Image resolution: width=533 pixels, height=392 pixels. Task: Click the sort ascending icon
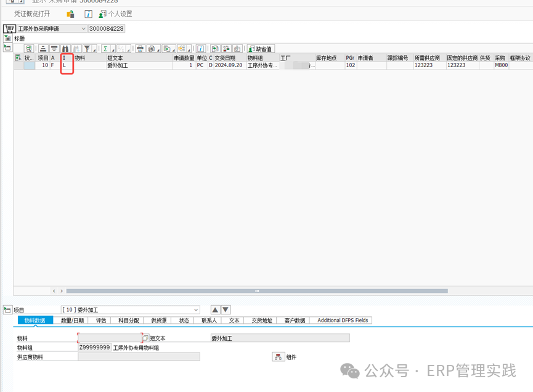point(43,49)
